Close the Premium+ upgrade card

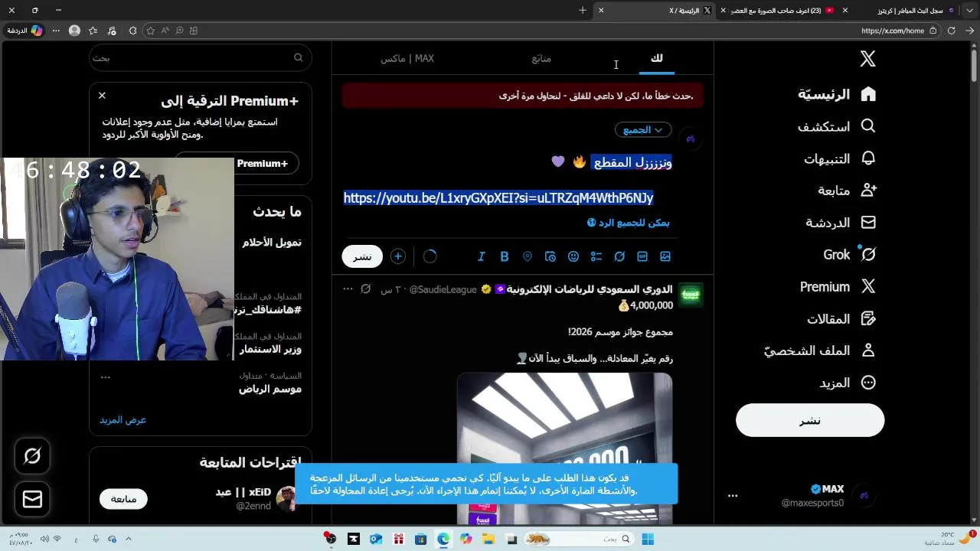click(x=102, y=96)
